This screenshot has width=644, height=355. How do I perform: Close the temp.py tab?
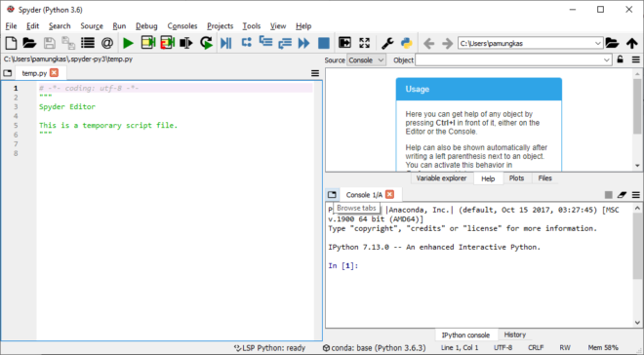(x=55, y=72)
